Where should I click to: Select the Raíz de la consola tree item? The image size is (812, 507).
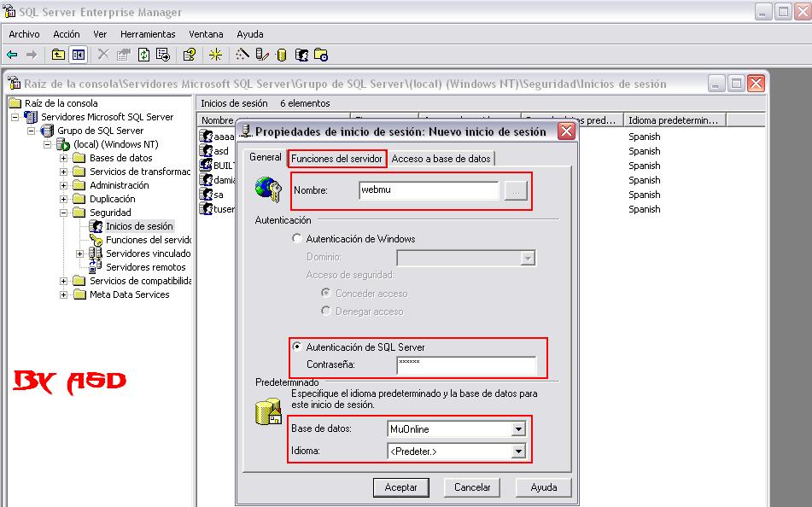coord(61,103)
